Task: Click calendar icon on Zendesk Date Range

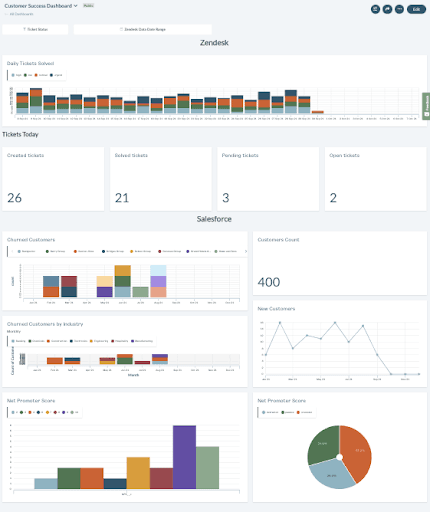Action: pyautogui.click(x=121, y=29)
